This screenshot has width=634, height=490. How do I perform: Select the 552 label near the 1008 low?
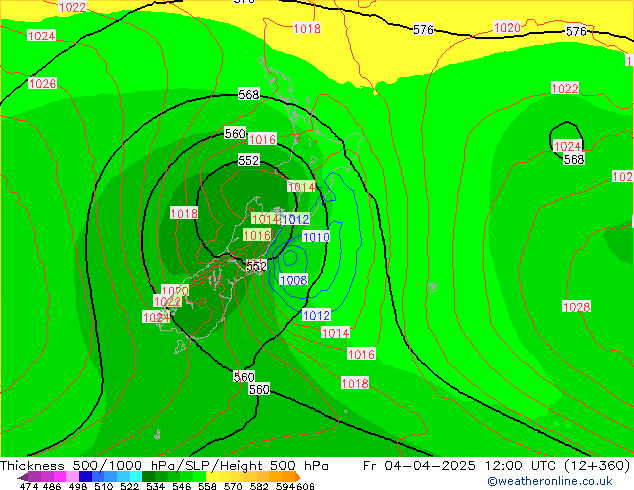(256, 266)
